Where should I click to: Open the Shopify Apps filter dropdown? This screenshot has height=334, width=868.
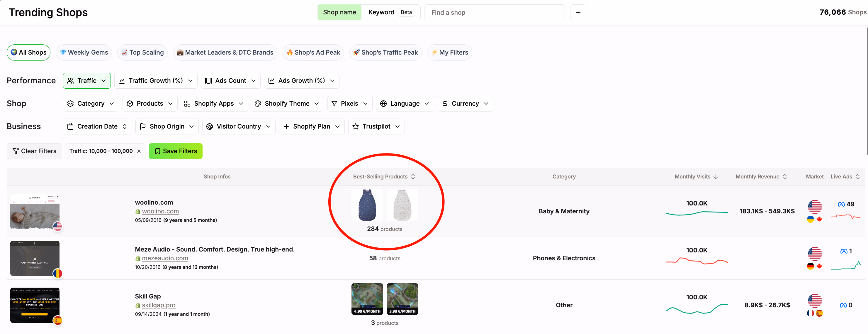coord(214,104)
